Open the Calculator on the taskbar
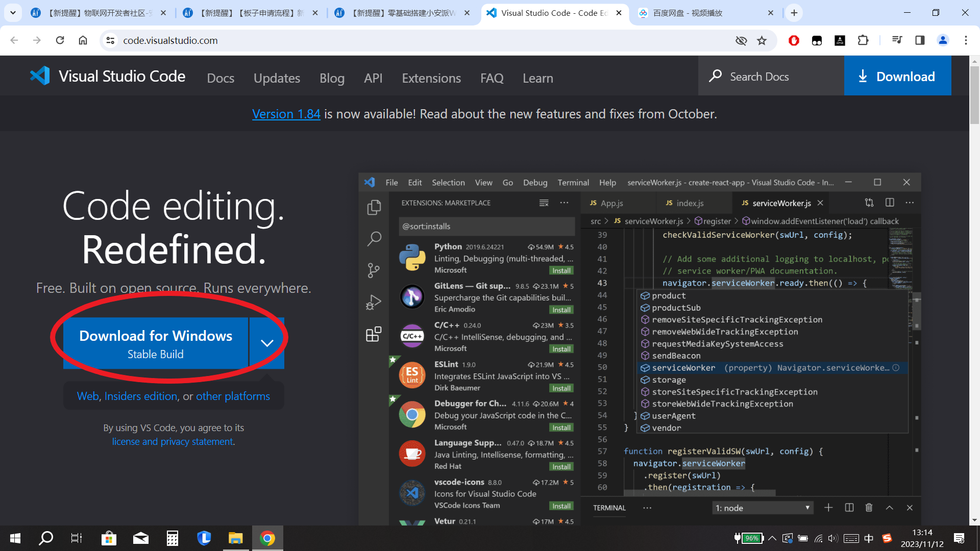 173,538
